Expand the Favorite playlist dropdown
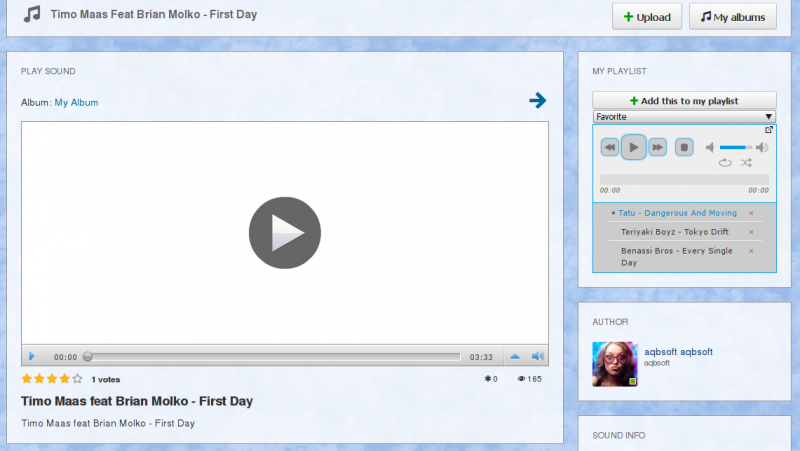This screenshot has width=800, height=451. click(x=684, y=117)
